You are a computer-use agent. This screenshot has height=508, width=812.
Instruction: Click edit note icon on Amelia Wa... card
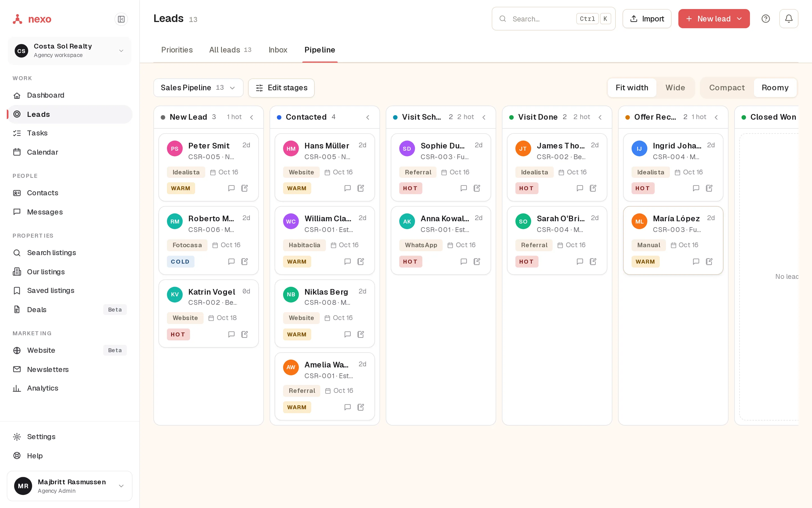click(361, 407)
